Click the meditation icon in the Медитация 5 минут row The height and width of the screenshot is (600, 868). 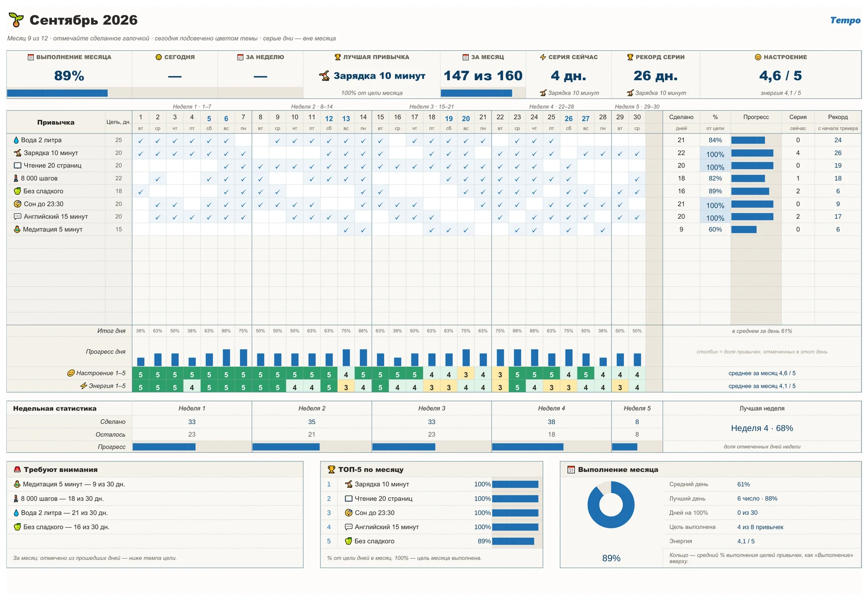pyautogui.click(x=17, y=229)
